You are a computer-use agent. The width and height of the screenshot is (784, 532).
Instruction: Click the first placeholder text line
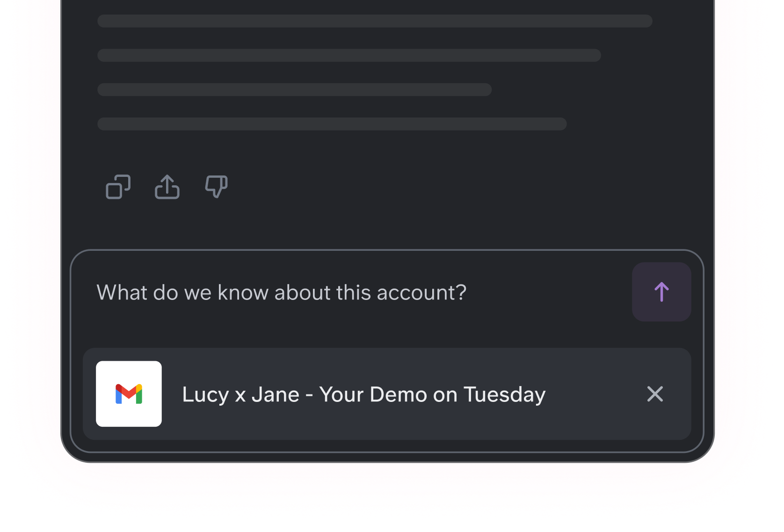coord(375,21)
